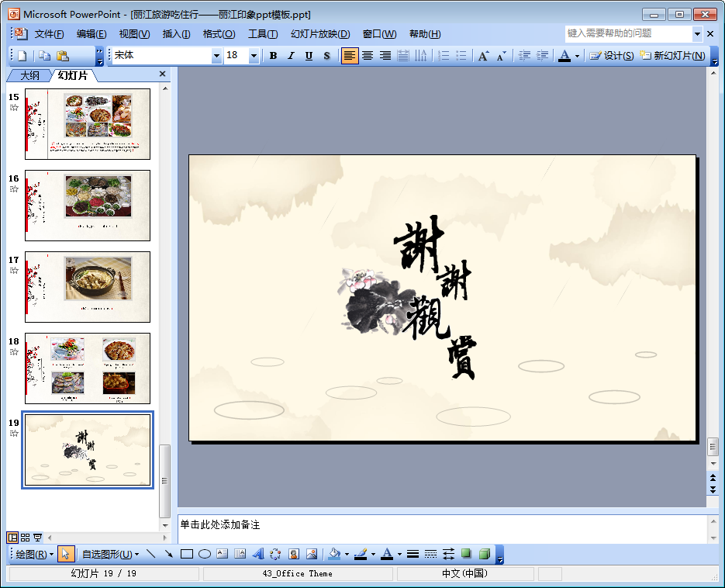This screenshot has height=588, width=725.
Task: Toggle numbered list formatting
Action: (x=444, y=56)
